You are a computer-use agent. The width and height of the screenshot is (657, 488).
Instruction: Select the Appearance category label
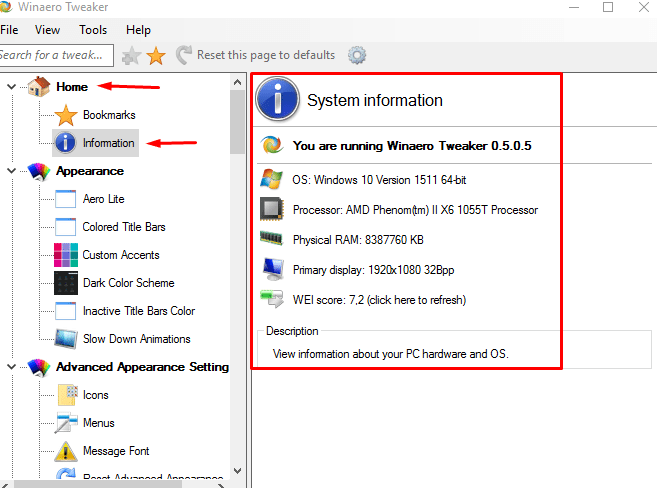coord(90,171)
